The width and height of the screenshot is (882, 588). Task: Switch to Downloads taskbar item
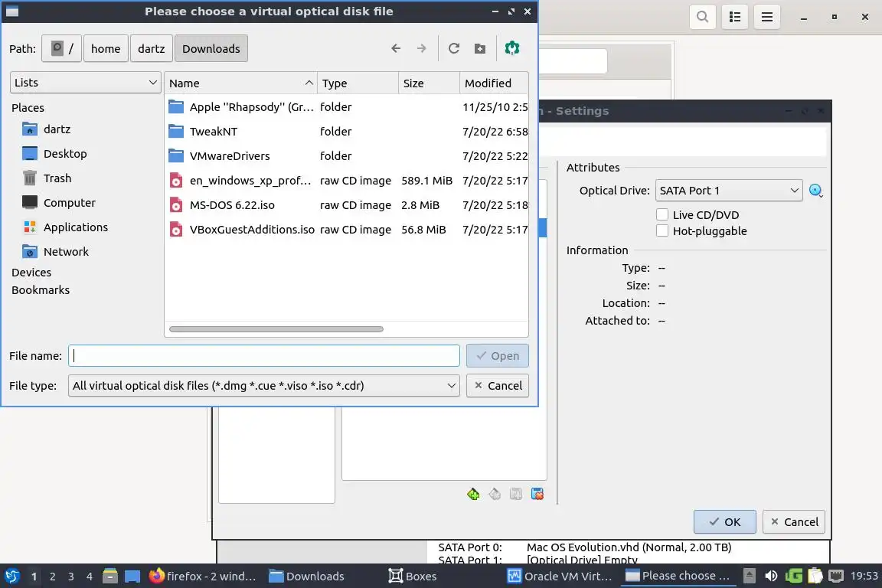tap(306, 577)
